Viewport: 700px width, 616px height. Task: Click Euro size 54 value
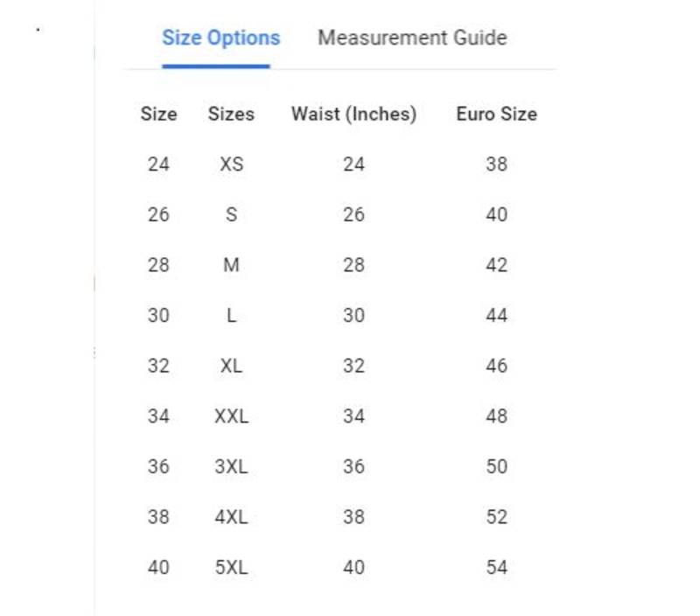coord(496,568)
